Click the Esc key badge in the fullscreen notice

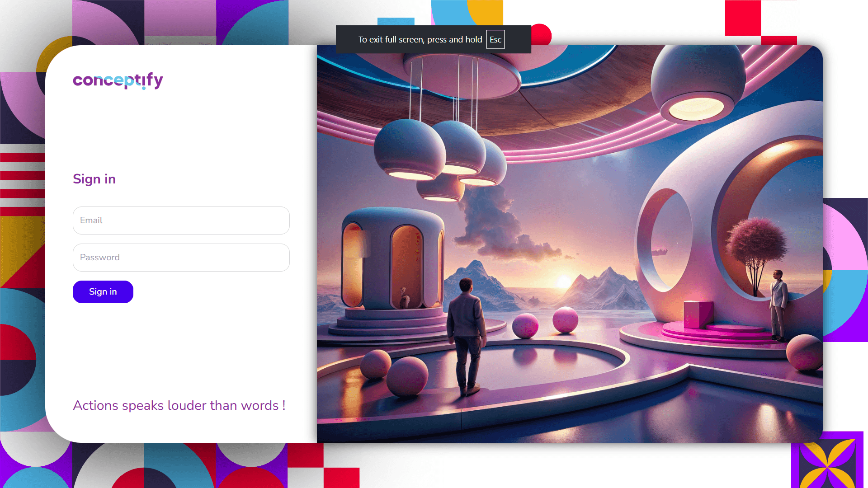(x=495, y=39)
